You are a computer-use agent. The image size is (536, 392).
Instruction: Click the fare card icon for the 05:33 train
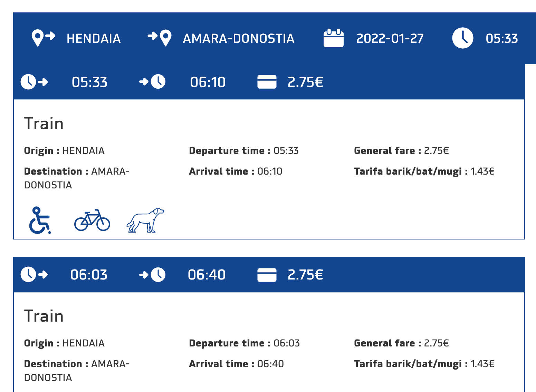267,82
